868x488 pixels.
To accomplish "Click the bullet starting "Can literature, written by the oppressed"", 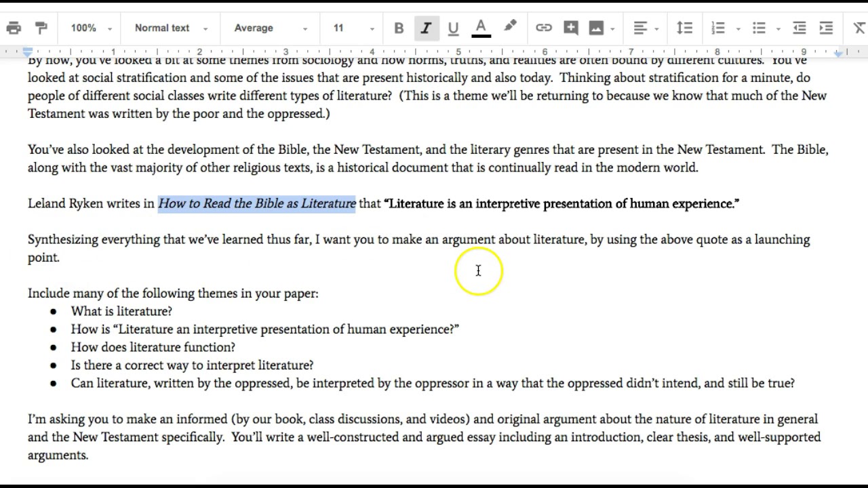I will coord(433,383).
